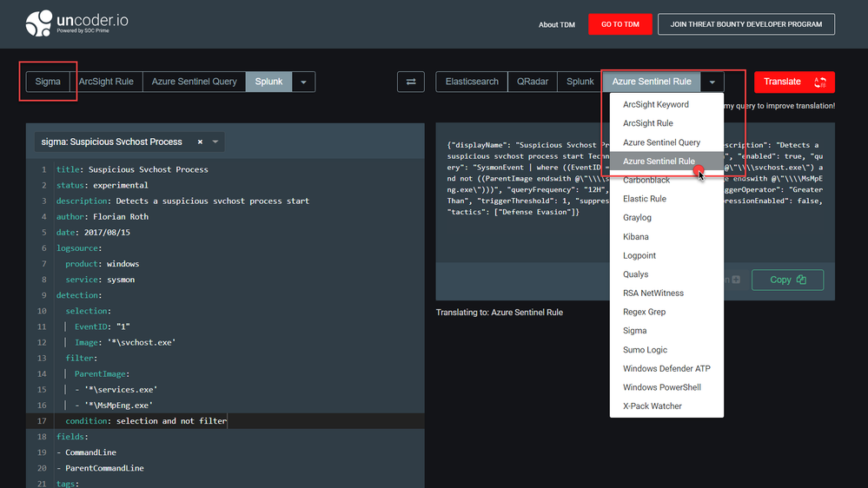Viewport: 868px width, 488px height.
Task: Click the svchost.exe Image line
Action: point(125,342)
